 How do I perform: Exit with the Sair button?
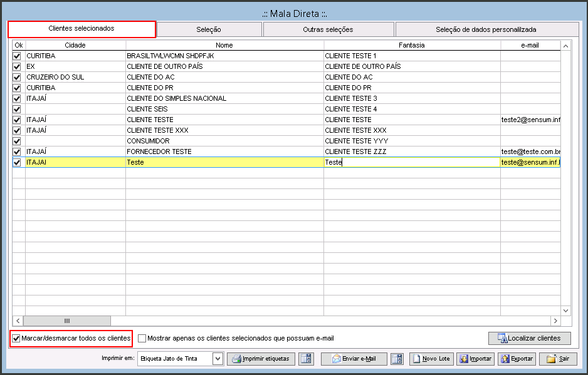[558, 359]
